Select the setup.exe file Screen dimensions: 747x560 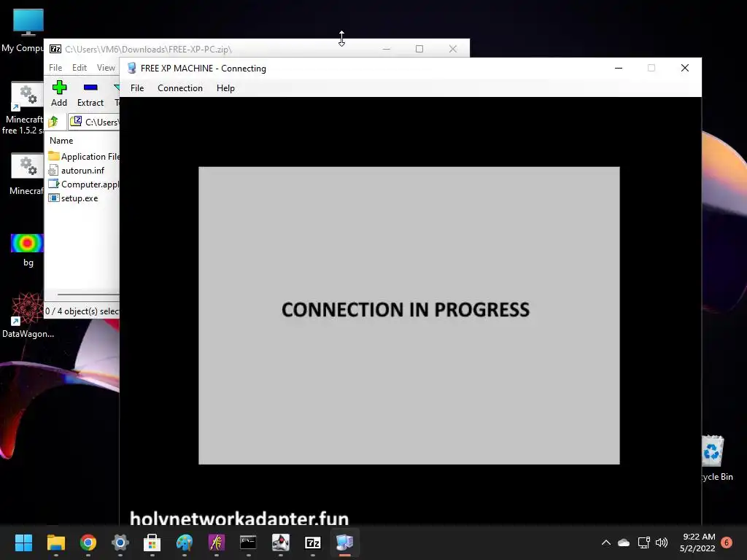pos(74,198)
